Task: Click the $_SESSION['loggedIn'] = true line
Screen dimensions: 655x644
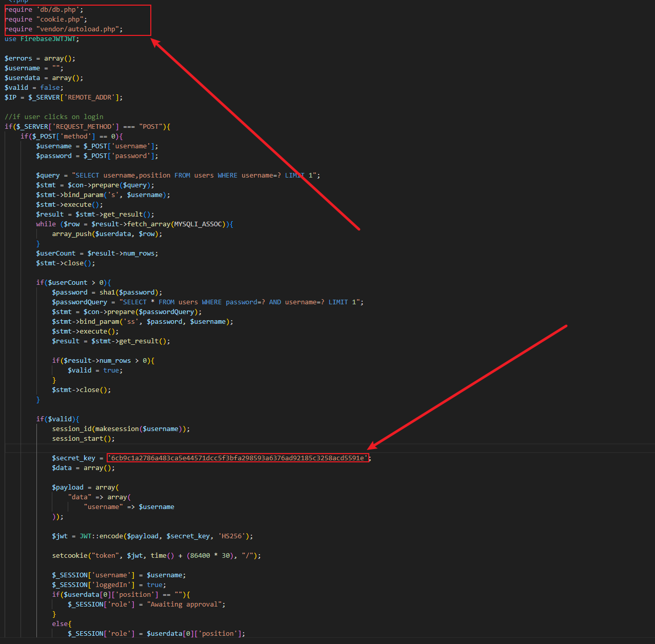Action: pos(109,585)
